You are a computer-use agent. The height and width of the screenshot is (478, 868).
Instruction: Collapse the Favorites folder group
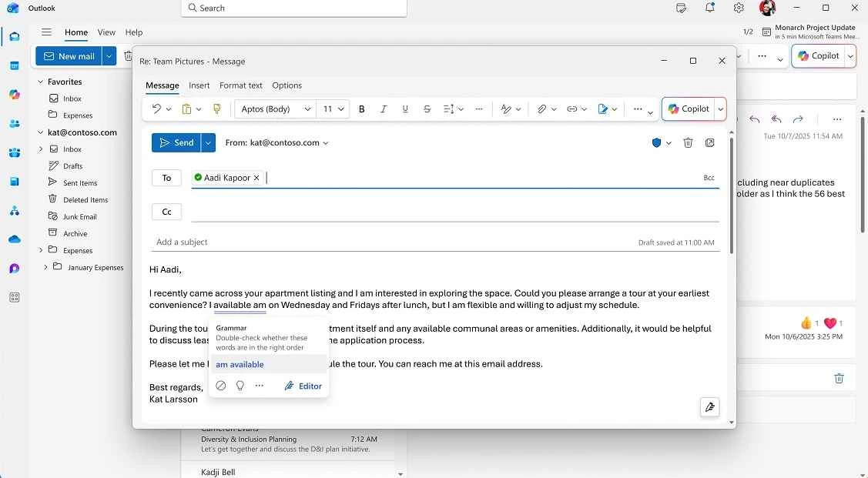tap(40, 82)
